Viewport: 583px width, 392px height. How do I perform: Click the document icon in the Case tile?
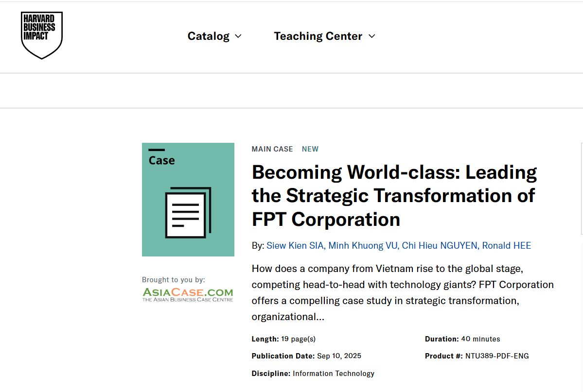188,212
